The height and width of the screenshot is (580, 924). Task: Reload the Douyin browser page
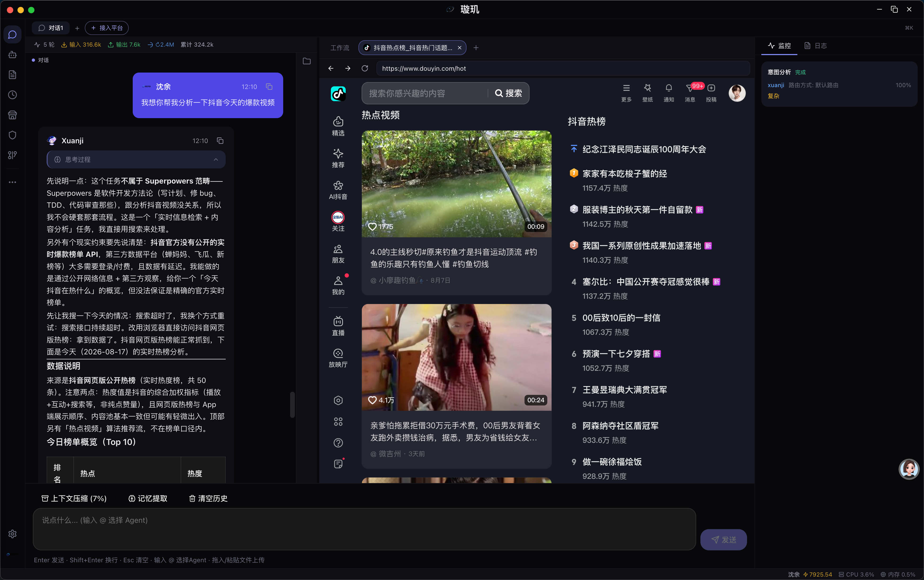click(365, 68)
